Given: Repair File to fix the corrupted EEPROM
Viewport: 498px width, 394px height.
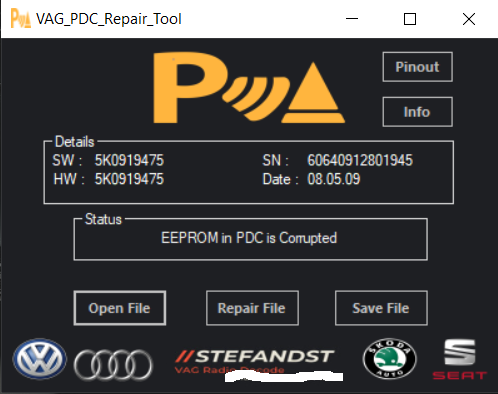Looking at the screenshot, I should click(252, 308).
